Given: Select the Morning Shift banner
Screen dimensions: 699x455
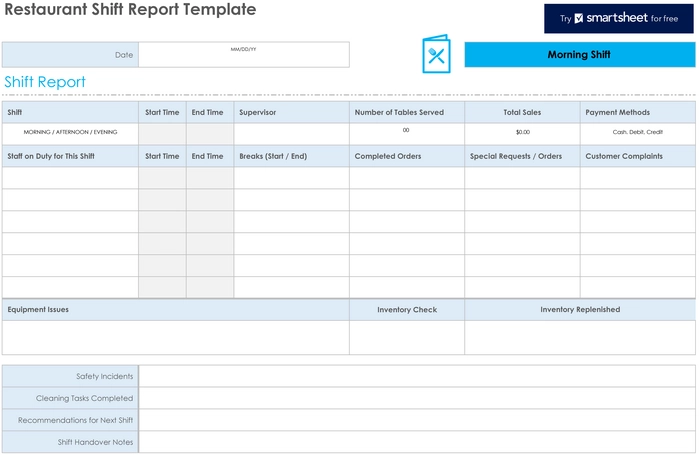Looking at the screenshot, I should coord(580,55).
